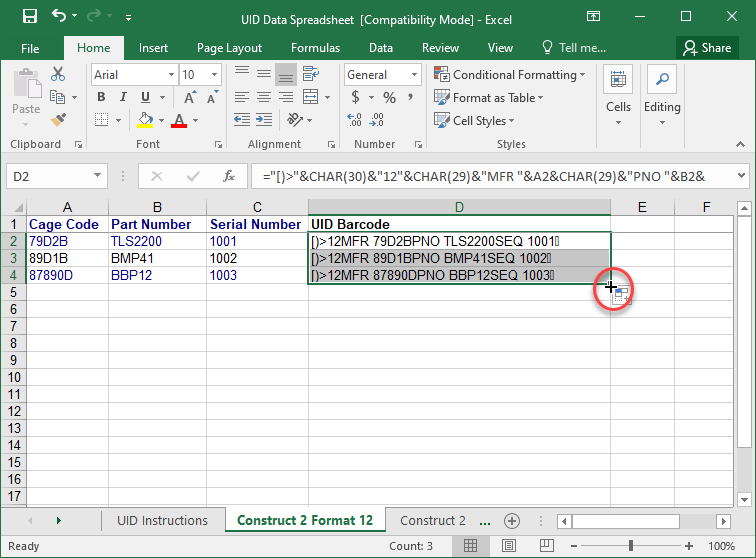The height and width of the screenshot is (558, 756).
Task: Open the Conditional Formatting dropdown
Action: 509,75
